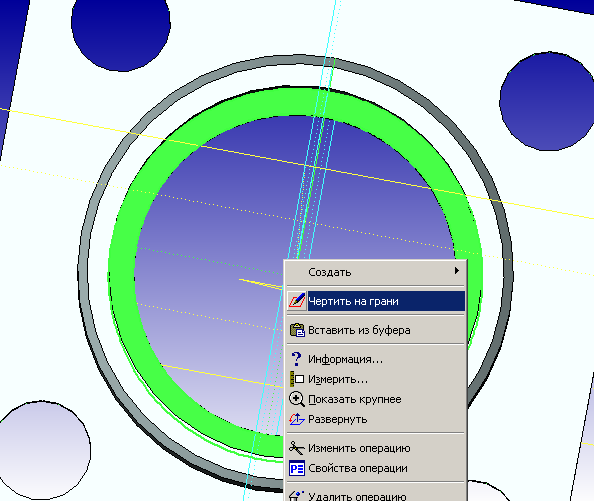Choose Измерить… from menu

pos(375,379)
